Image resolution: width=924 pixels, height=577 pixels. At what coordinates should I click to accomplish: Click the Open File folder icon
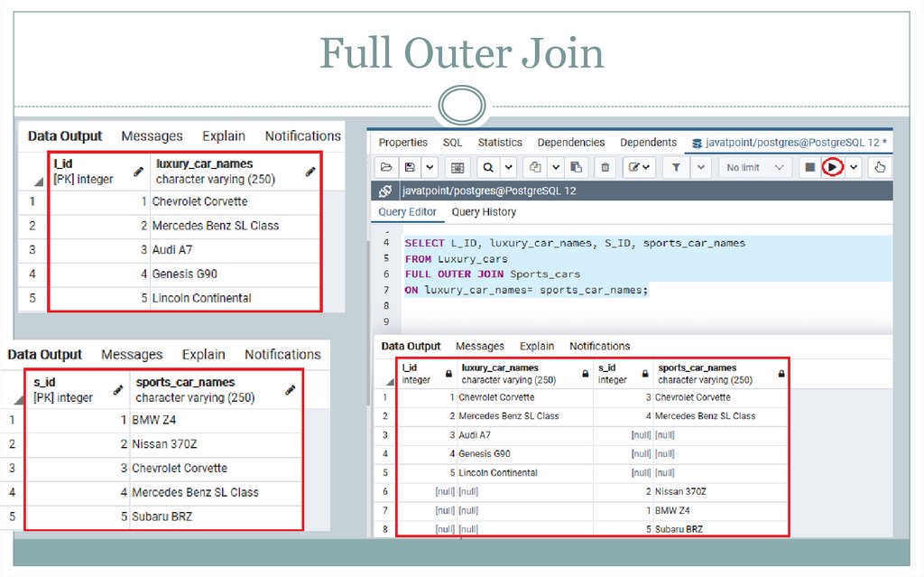click(x=386, y=168)
